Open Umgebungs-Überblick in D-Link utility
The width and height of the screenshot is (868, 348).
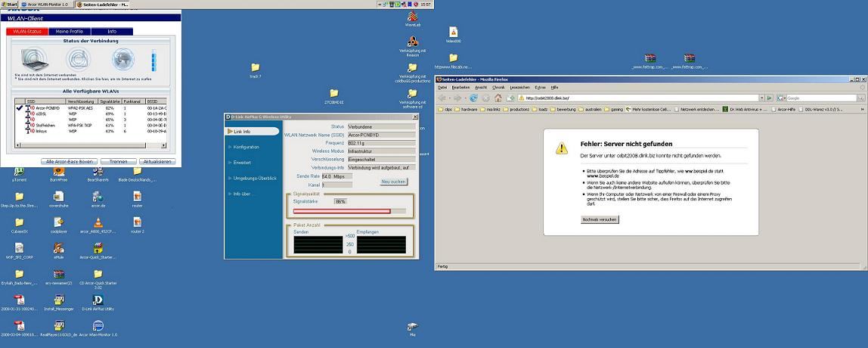click(254, 178)
